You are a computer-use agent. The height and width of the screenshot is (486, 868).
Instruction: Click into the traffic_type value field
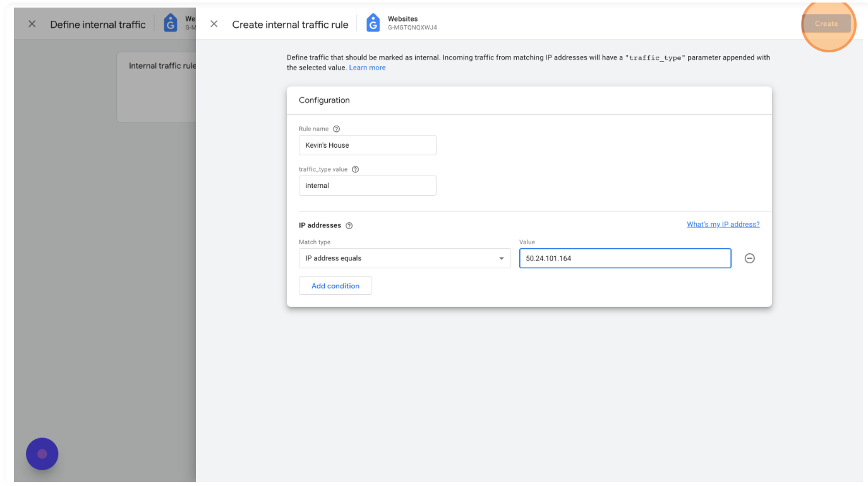[367, 186]
